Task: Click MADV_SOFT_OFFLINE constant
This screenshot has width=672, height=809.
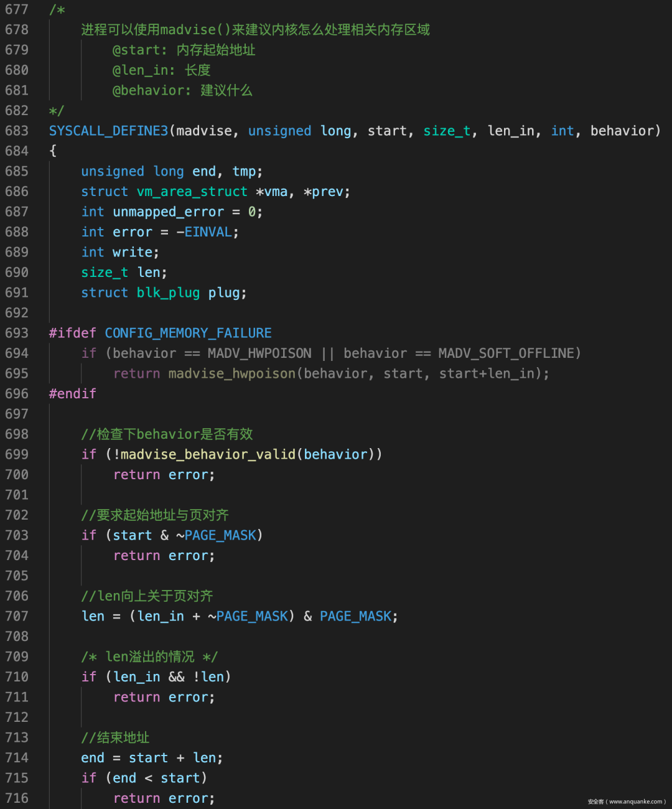Action: click(506, 353)
